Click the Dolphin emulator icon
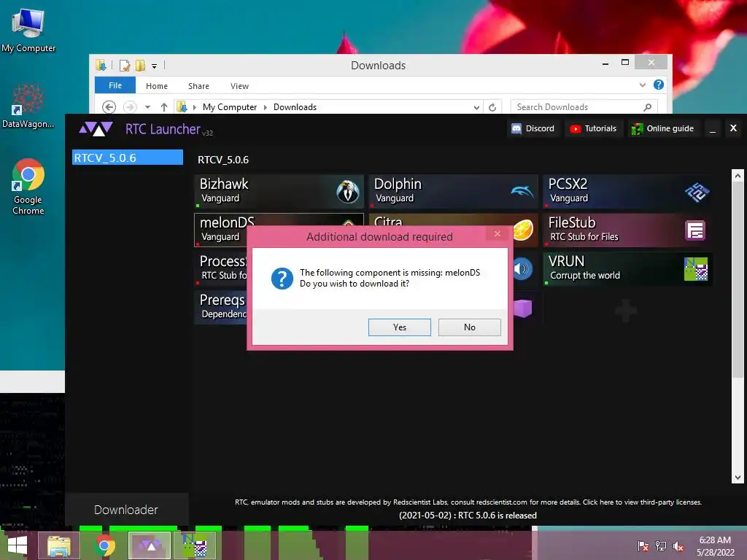The image size is (747, 560). 522,192
